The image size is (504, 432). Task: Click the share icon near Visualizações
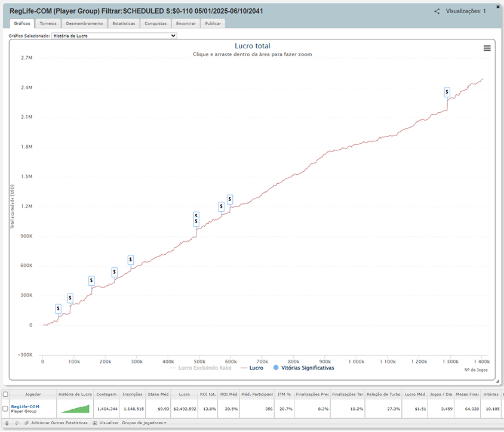437,11
